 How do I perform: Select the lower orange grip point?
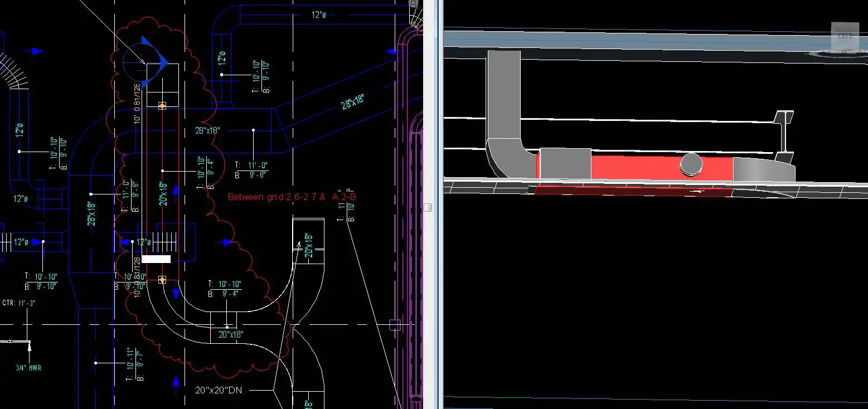pos(162,280)
